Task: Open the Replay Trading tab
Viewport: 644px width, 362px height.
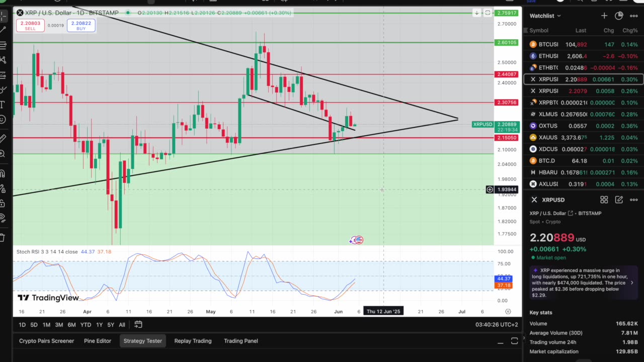Action: 193,341
